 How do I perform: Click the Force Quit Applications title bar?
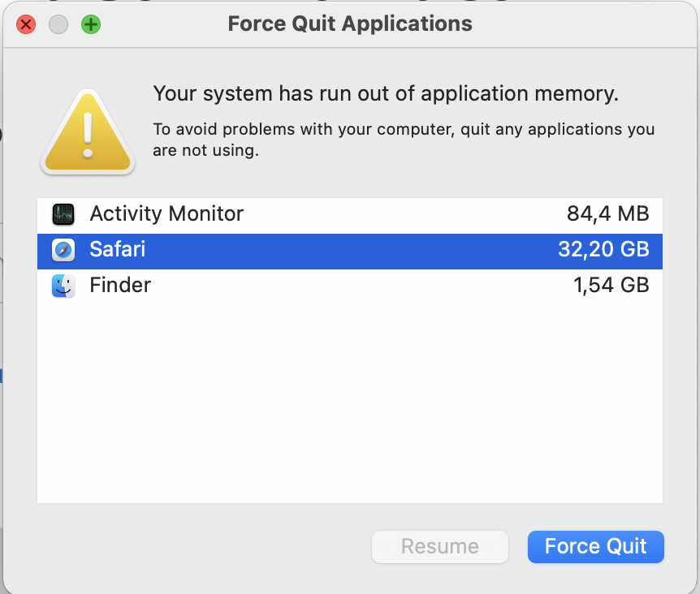(350, 24)
